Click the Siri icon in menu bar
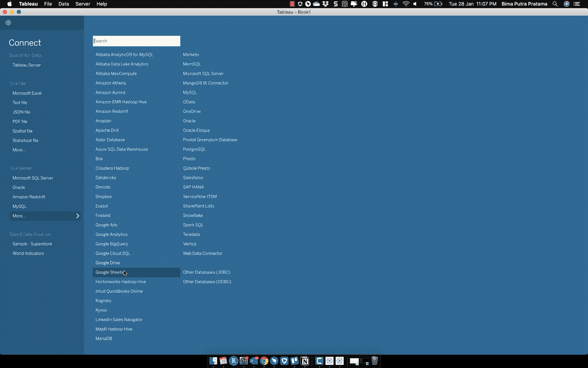 click(567, 4)
